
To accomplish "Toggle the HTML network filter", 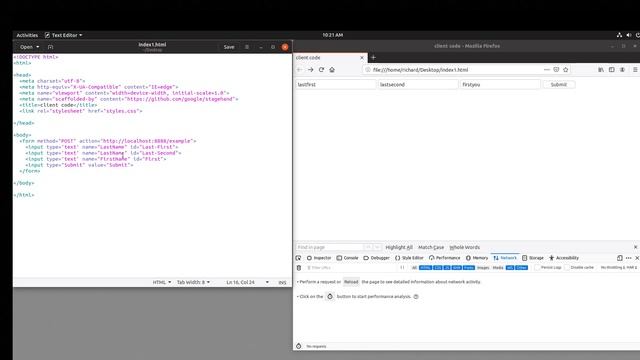I will (x=425, y=268).
